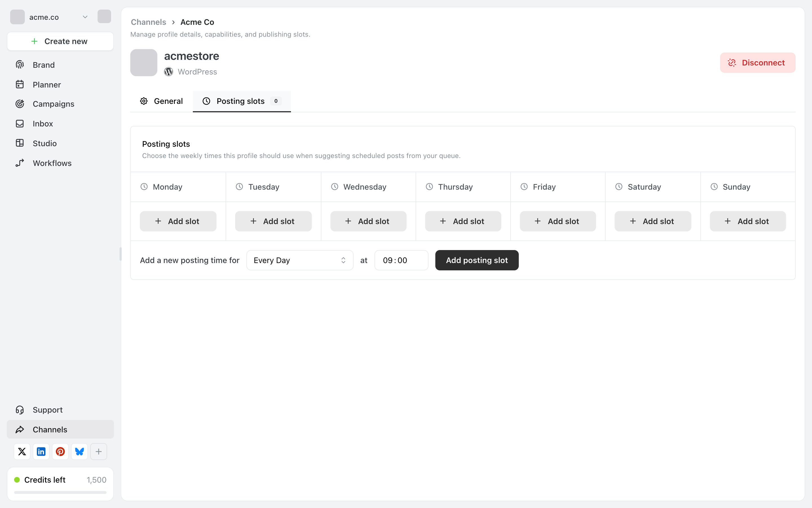
Task: Add a slot for Tuesday
Action: click(273, 221)
